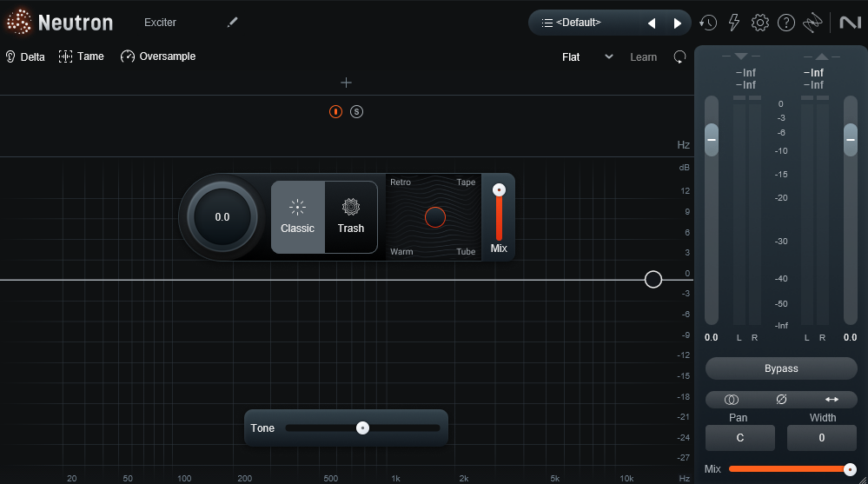Image resolution: width=868 pixels, height=484 pixels.
Task: Enable Delta listening
Action: coord(25,57)
